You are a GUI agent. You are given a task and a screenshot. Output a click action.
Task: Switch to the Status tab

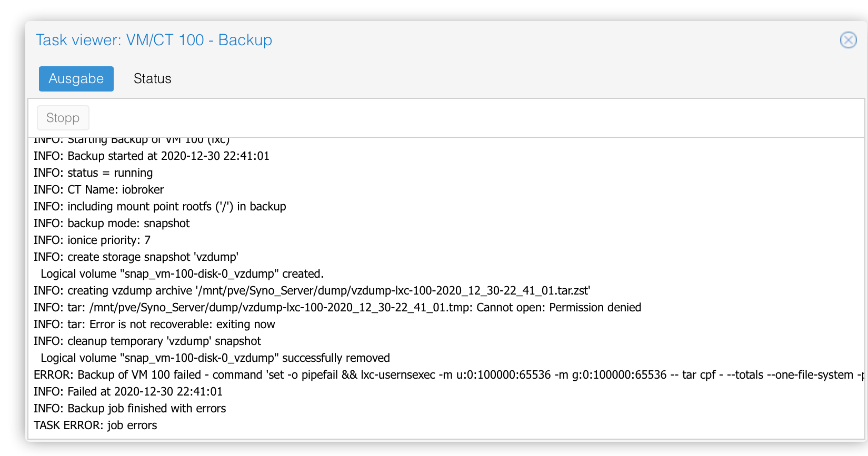point(152,79)
